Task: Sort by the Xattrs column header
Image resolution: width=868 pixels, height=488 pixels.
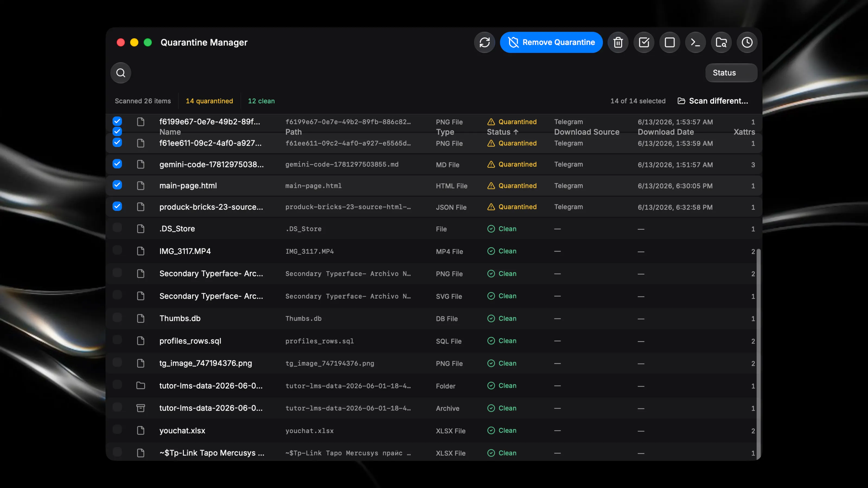Action: pos(744,132)
